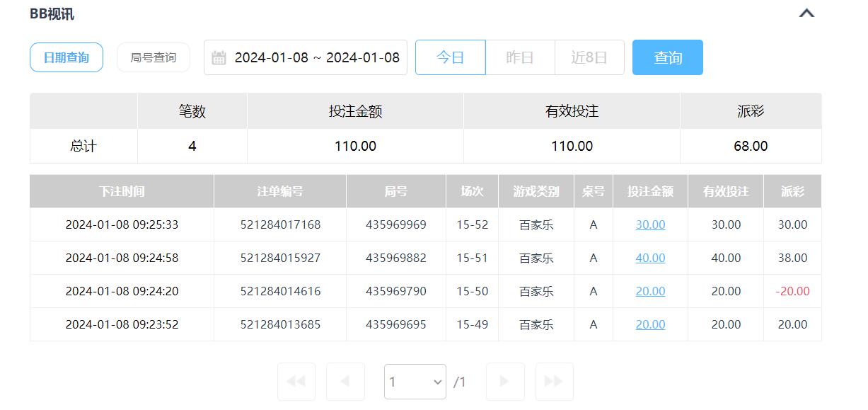Click order number 521284013685
The image size is (868, 410).
coord(280,324)
